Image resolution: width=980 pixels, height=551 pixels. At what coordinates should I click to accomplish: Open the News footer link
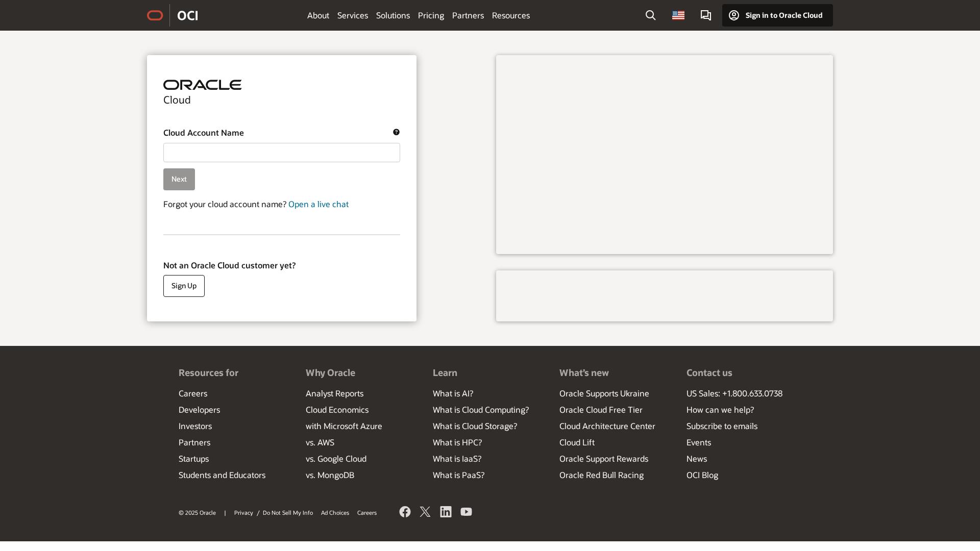tap(697, 459)
